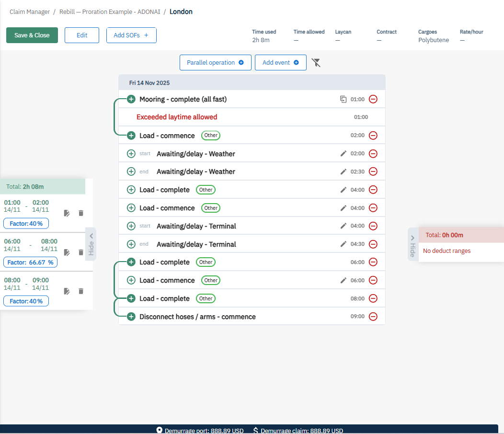Delete the 06:00 - 08:00 time range
The width and height of the screenshot is (504, 434).
point(81,252)
